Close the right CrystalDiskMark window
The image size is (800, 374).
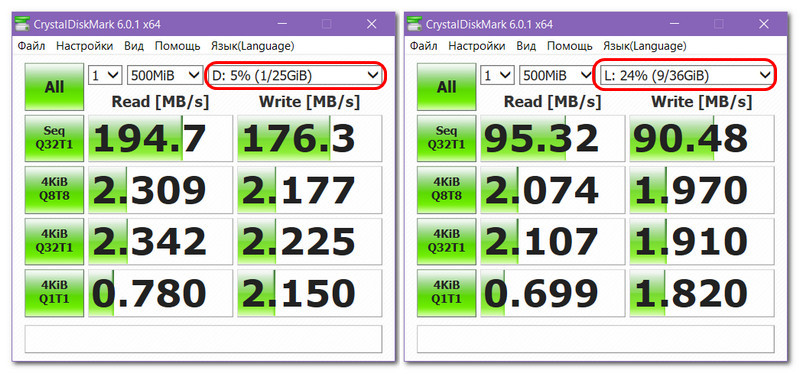pyautogui.click(x=763, y=23)
